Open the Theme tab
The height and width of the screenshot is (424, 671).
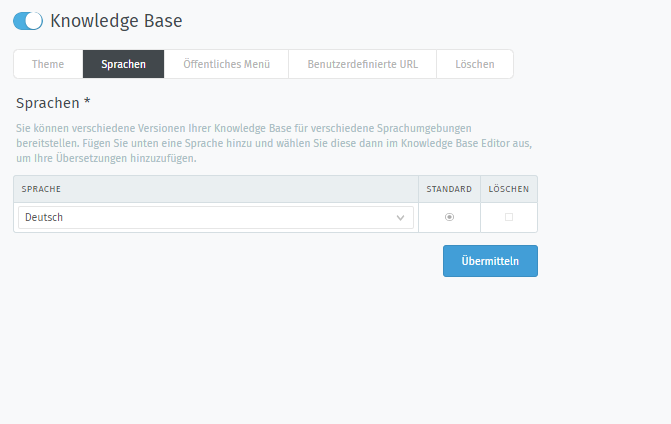click(x=48, y=64)
